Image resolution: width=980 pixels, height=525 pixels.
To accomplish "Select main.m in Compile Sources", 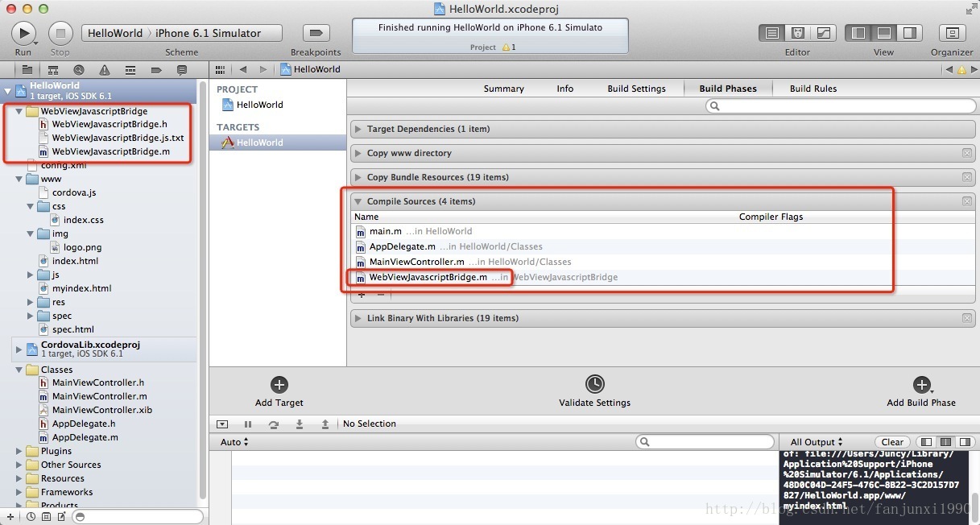I will click(x=664, y=231).
